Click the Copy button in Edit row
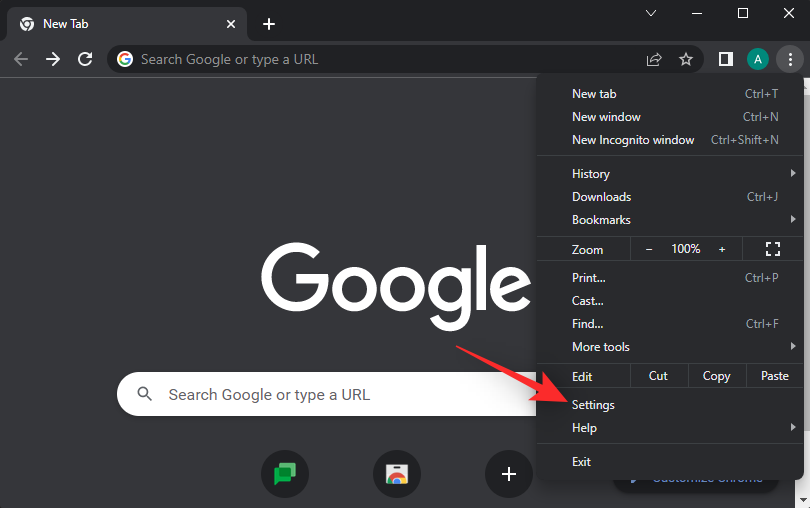Image resolution: width=810 pixels, height=508 pixels. click(x=716, y=376)
